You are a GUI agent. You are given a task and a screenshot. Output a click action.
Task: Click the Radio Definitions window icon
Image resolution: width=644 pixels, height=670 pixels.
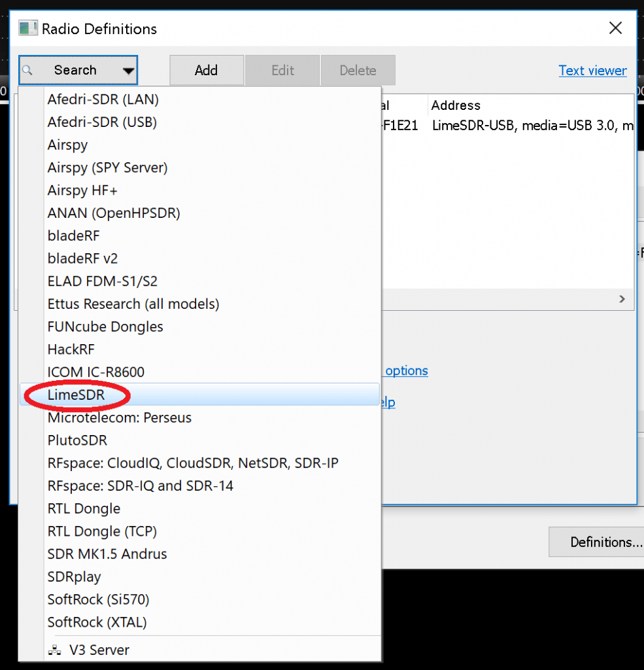click(x=28, y=29)
